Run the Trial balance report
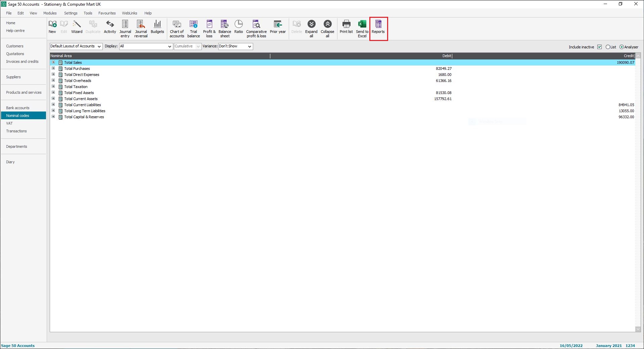 [193, 29]
